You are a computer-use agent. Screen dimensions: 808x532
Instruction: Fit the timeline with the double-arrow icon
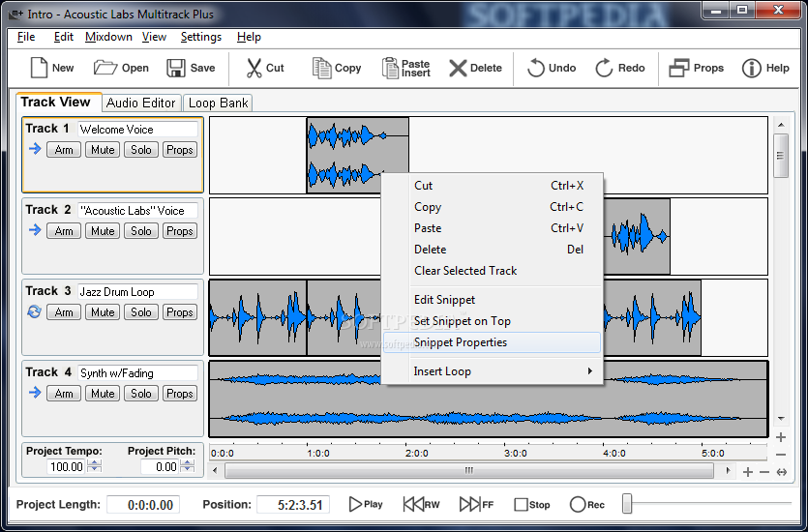pyautogui.click(x=782, y=472)
